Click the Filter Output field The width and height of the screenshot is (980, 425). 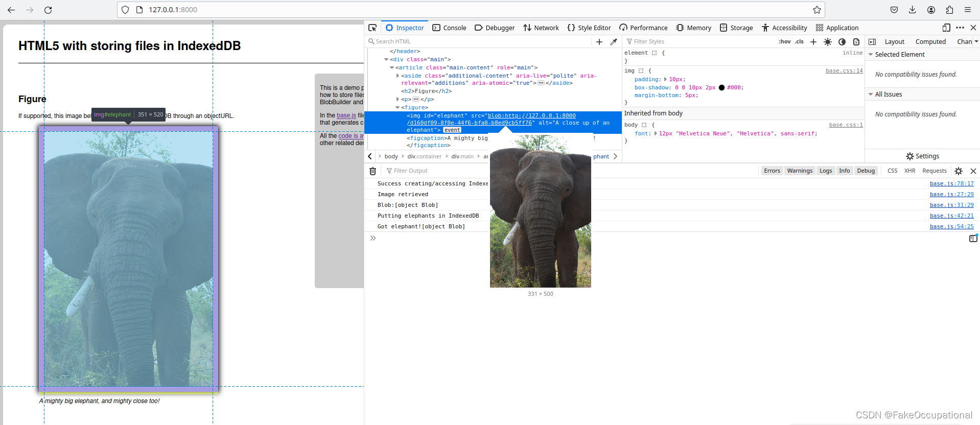(570, 171)
